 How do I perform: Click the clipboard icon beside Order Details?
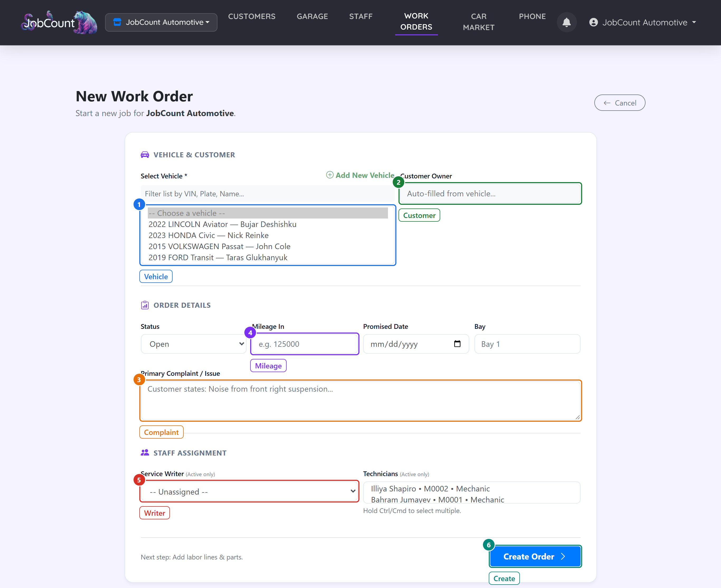point(145,305)
